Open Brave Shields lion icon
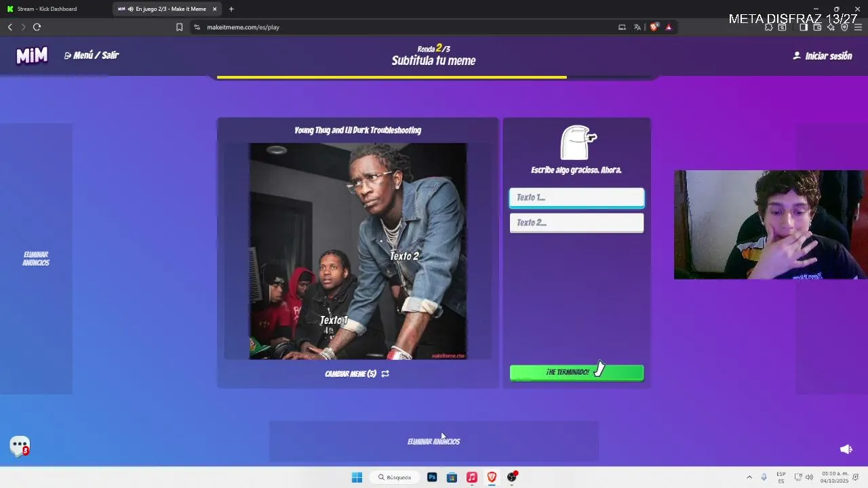868x488 pixels. point(654,27)
